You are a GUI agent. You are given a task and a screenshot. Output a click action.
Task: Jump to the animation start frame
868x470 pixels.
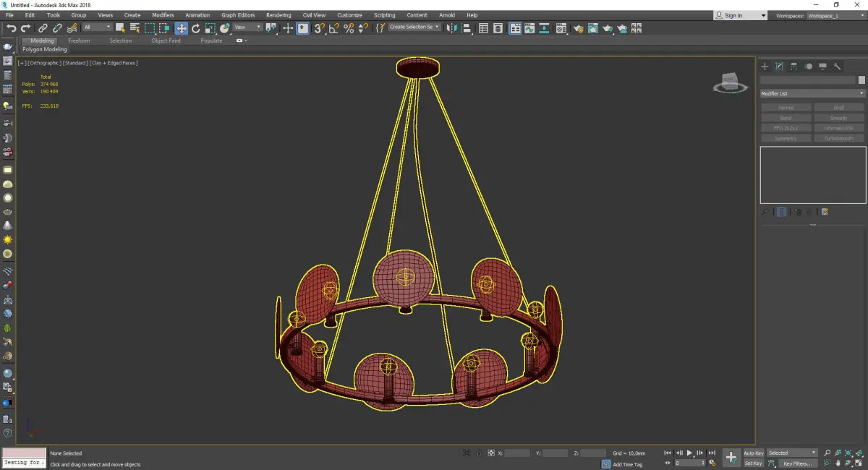(668, 453)
